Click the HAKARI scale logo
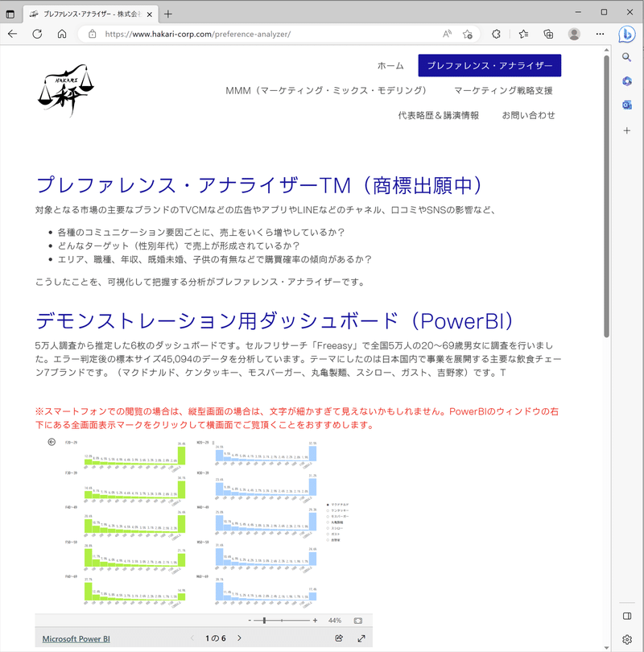Screen dimensions: 644x652 click(x=66, y=90)
